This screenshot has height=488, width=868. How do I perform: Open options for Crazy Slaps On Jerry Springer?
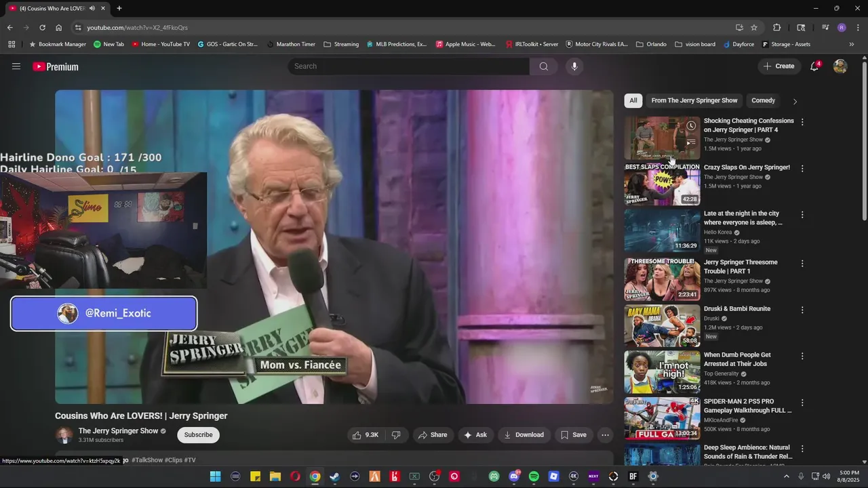click(802, 168)
